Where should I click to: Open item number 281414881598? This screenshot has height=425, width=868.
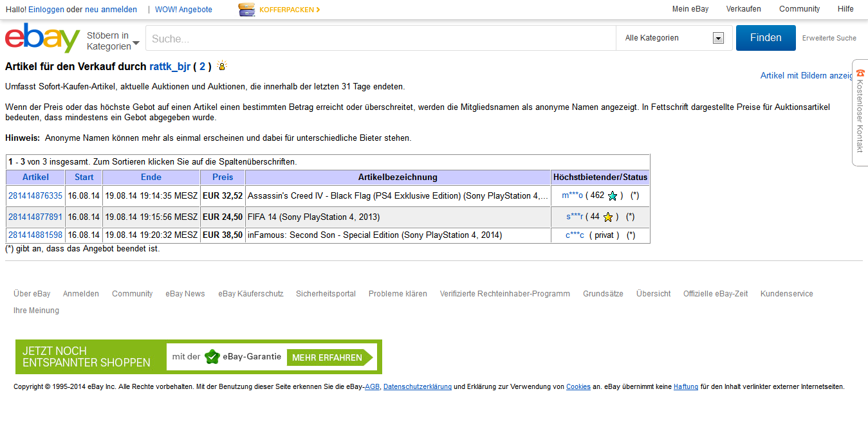pos(35,235)
